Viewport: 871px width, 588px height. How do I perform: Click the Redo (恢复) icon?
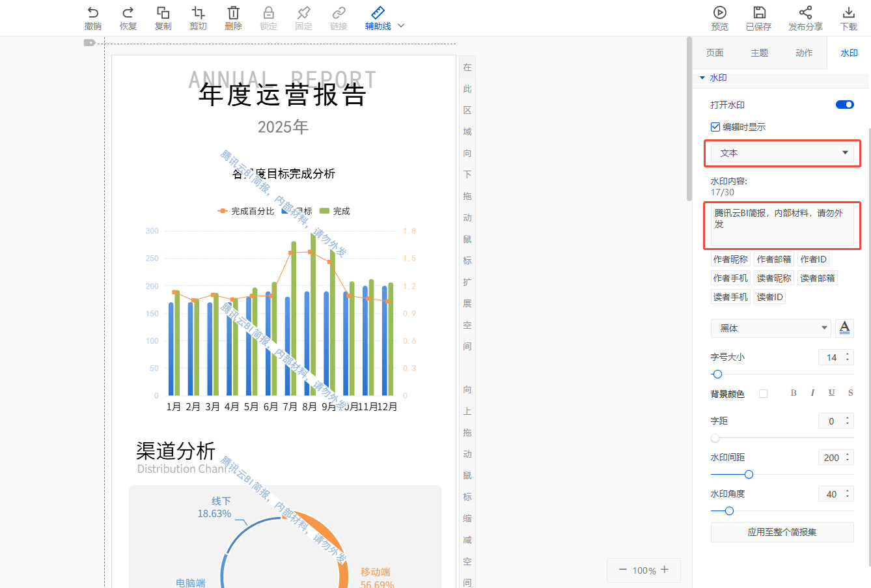[x=128, y=12]
